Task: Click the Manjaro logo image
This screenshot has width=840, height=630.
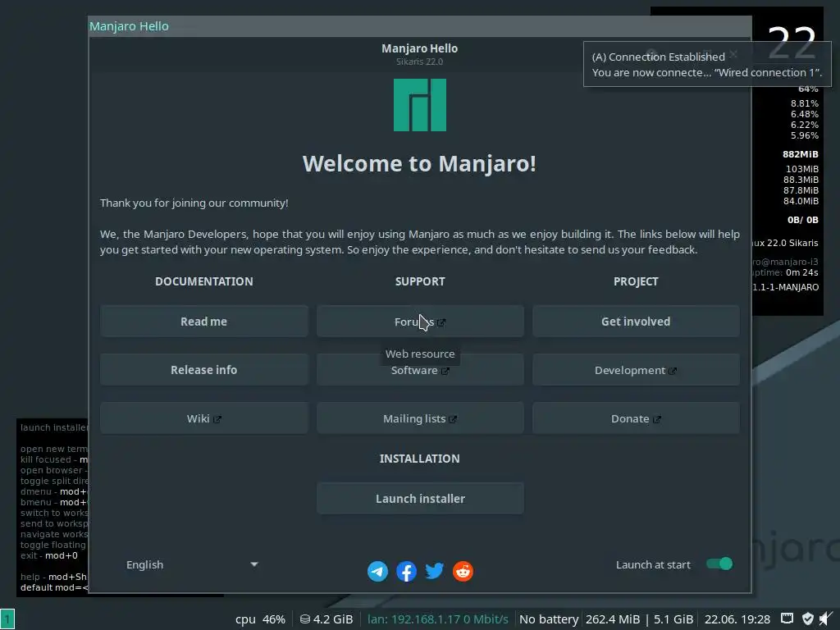Action: tap(420, 105)
